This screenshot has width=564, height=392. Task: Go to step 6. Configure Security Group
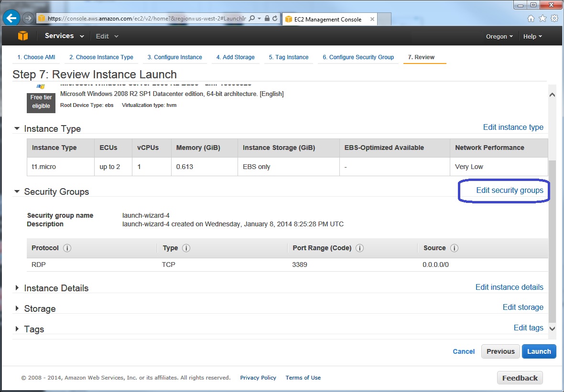358,57
